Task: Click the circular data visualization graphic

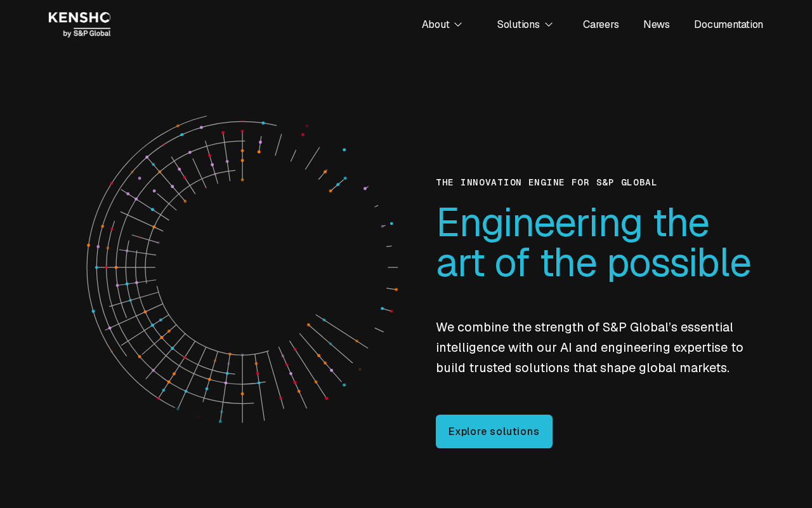Action: pyautogui.click(x=242, y=269)
